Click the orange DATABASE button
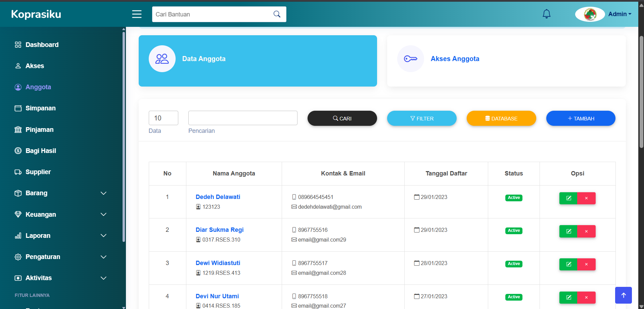 pyautogui.click(x=501, y=118)
